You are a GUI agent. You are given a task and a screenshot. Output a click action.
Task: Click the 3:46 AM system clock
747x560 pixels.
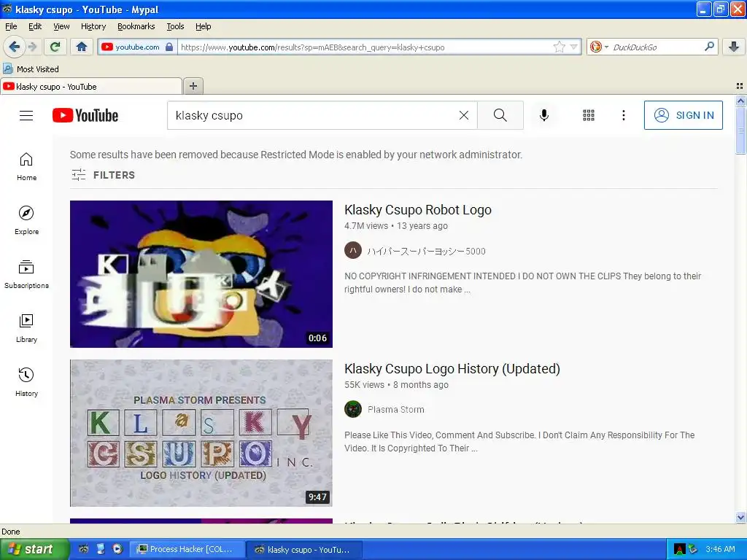pos(720,549)
